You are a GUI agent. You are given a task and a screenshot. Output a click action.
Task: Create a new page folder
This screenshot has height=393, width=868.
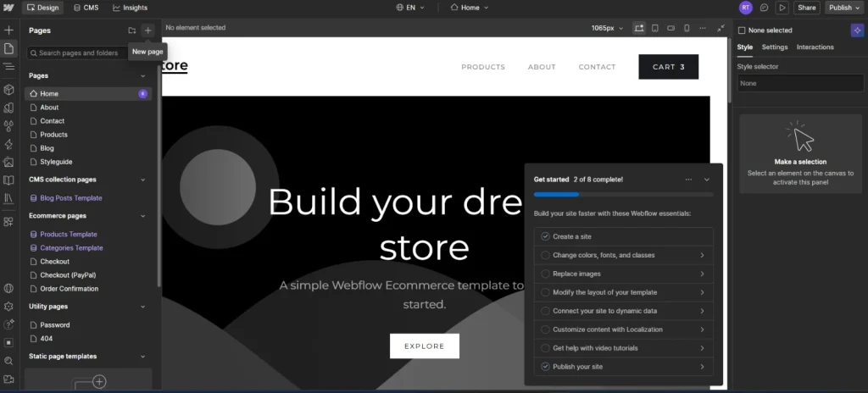131,30
